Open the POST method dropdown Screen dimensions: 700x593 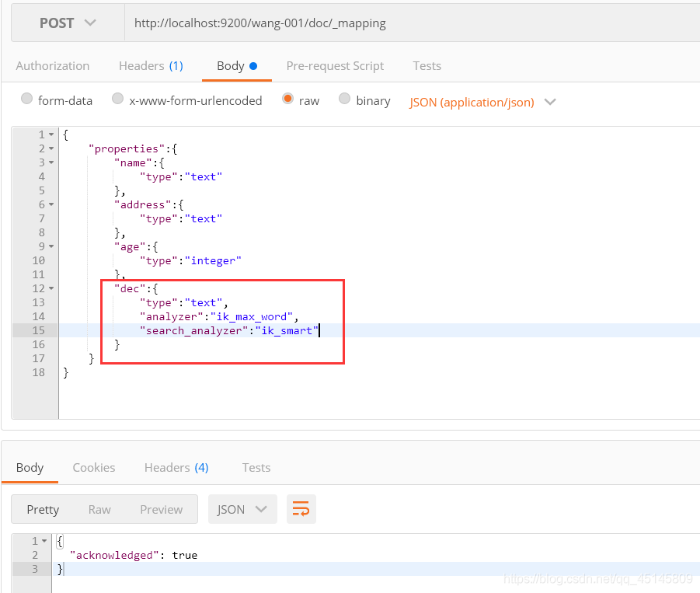click(68, 23)
